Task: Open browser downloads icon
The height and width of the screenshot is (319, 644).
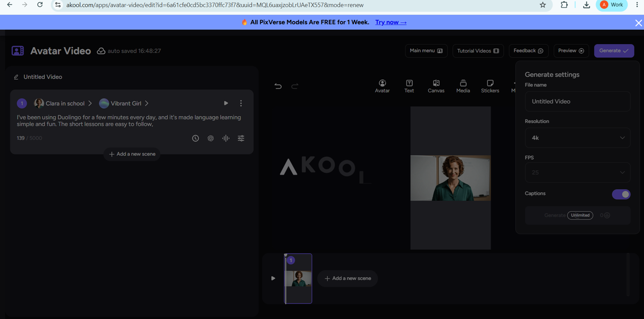Action: coord(586,5)
